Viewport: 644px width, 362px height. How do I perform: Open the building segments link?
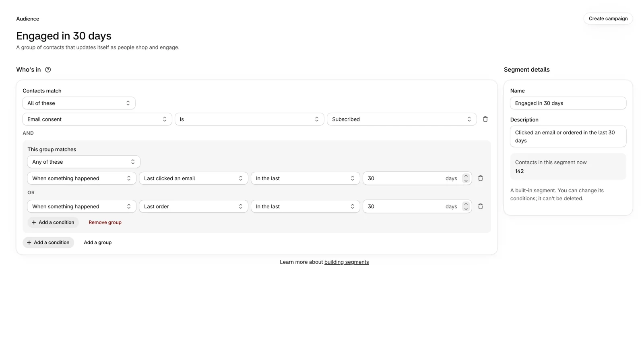pyautogui.click(x=347, y=262)
